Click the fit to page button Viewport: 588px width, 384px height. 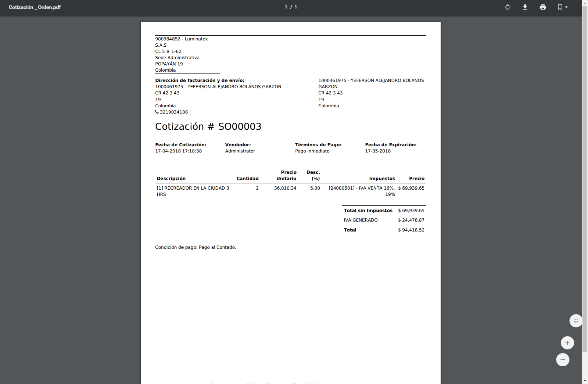tap(576, 321)
